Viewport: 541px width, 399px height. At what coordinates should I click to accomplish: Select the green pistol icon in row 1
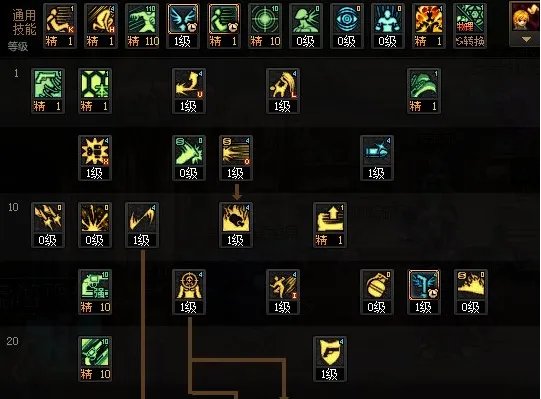[x=48, y=91]
